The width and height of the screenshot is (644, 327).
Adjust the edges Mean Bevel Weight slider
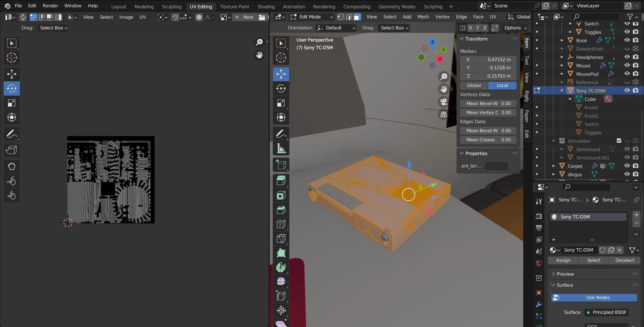click(488, 131)
